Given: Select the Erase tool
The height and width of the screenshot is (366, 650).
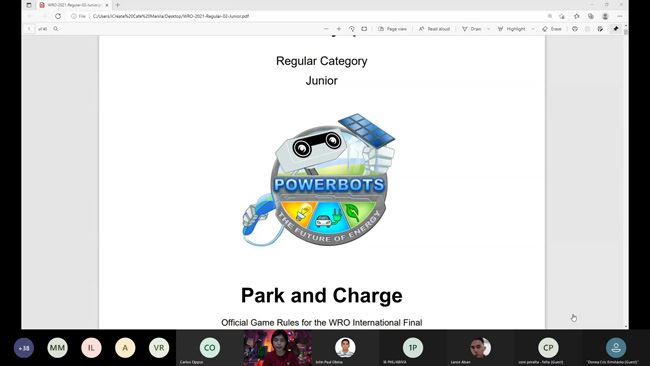Looking at the screenshot, I should click(552, 29).
